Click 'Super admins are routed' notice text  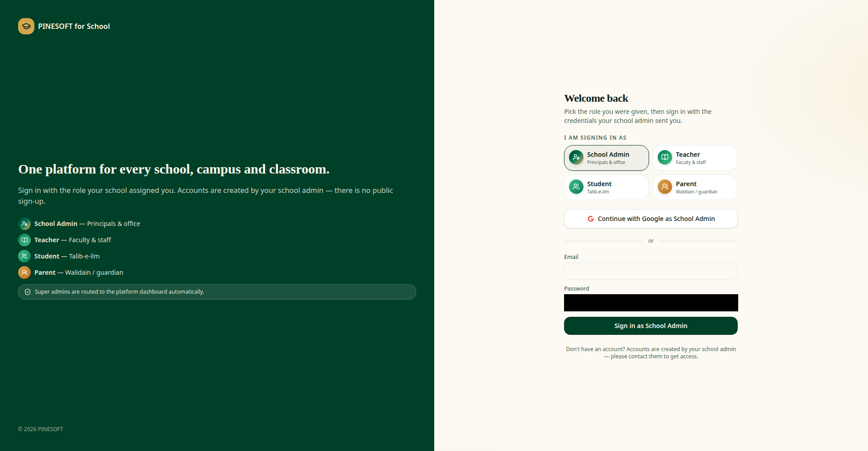click(x=119, y=292)
